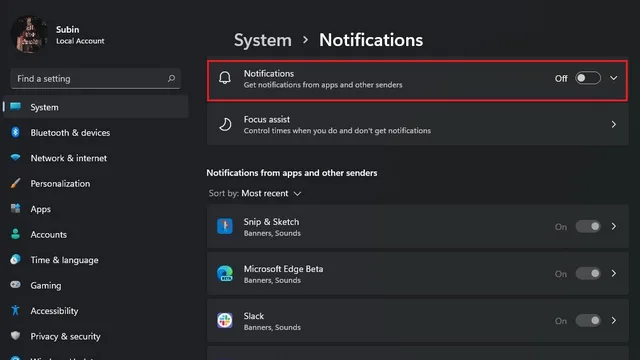Click the Personalization paintbrush icon
640x360 pixels.
click(x=16, y=183)
